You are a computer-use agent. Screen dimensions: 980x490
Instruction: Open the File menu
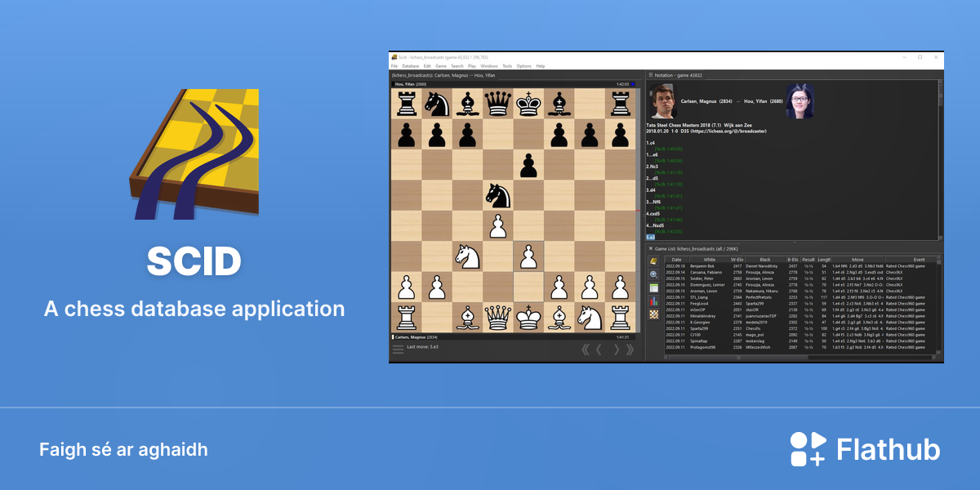coord(394,66)
